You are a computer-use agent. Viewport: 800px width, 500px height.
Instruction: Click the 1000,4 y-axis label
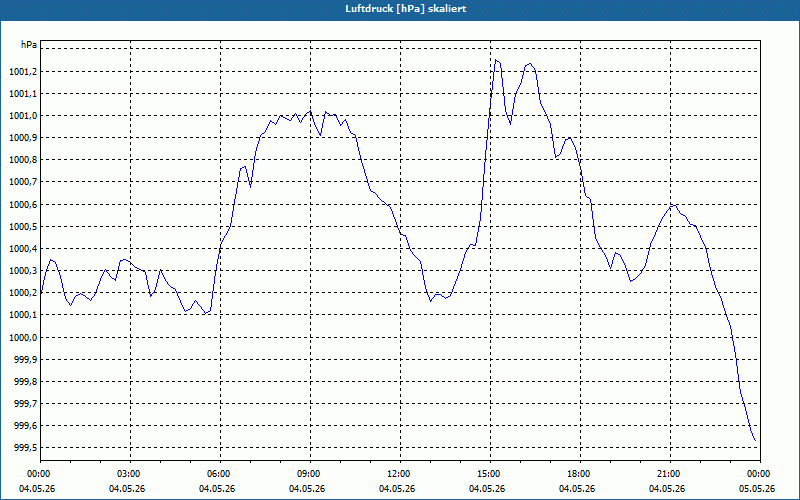click(23, 248)
